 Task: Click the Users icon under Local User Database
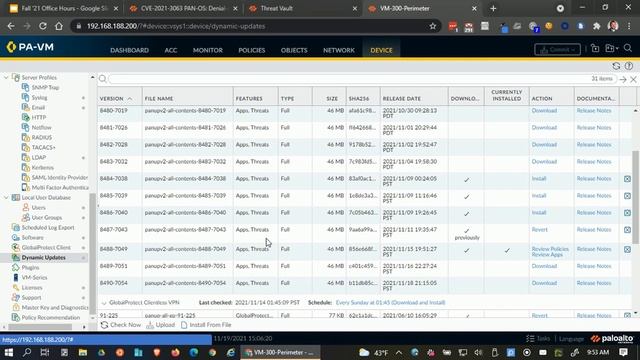pyautogui.click(x=25, y=207)
